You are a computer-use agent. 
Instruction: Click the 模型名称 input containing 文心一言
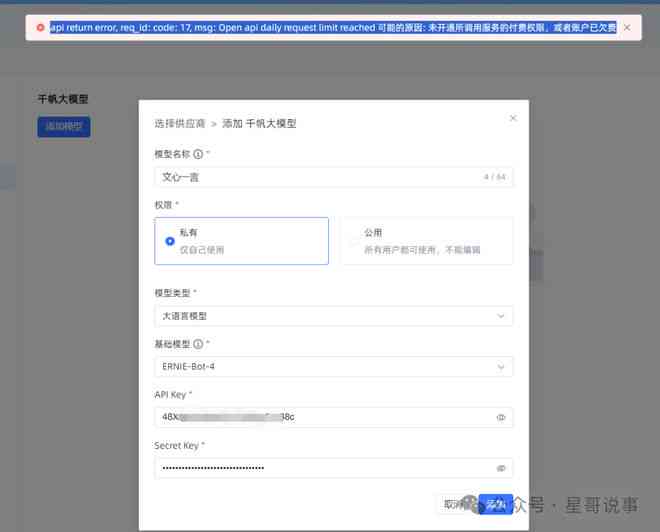333,177
